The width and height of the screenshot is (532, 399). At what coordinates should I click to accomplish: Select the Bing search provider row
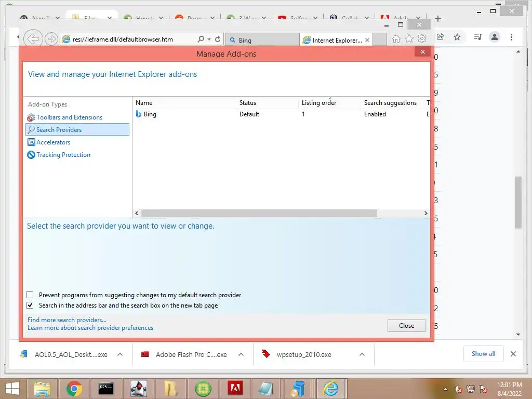pos(281,114)
